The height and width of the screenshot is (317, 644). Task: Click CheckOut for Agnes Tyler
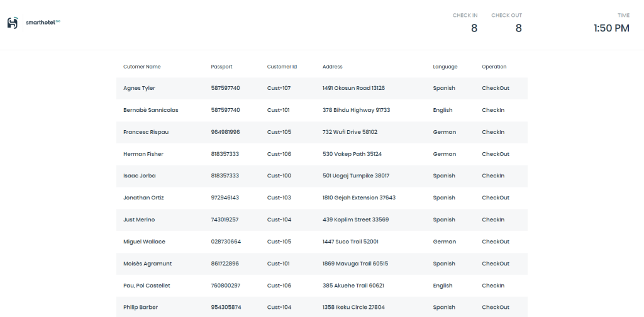496,88
